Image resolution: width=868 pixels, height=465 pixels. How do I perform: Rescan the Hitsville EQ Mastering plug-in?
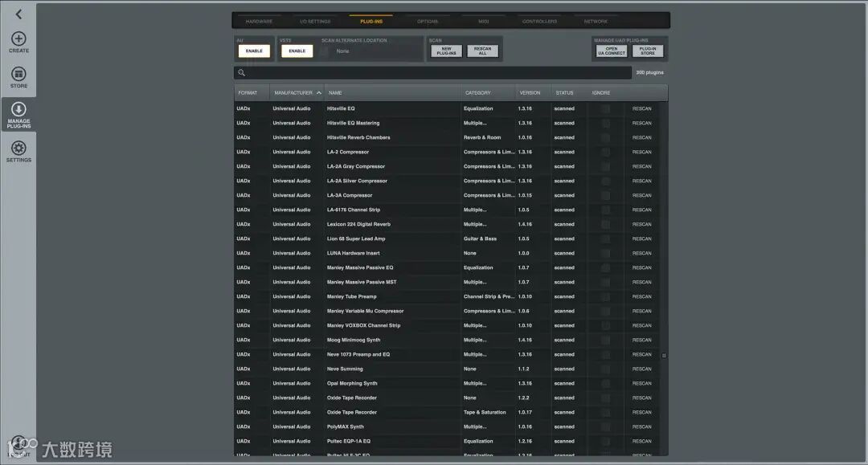pos(641,124)
